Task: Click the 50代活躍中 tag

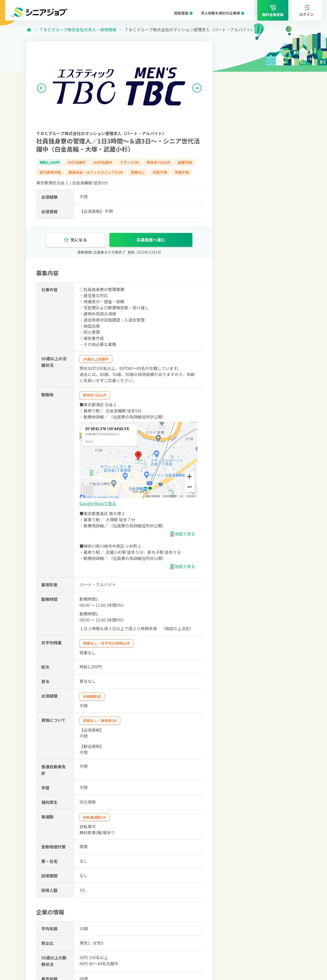Action: click(x=76, y=163)
